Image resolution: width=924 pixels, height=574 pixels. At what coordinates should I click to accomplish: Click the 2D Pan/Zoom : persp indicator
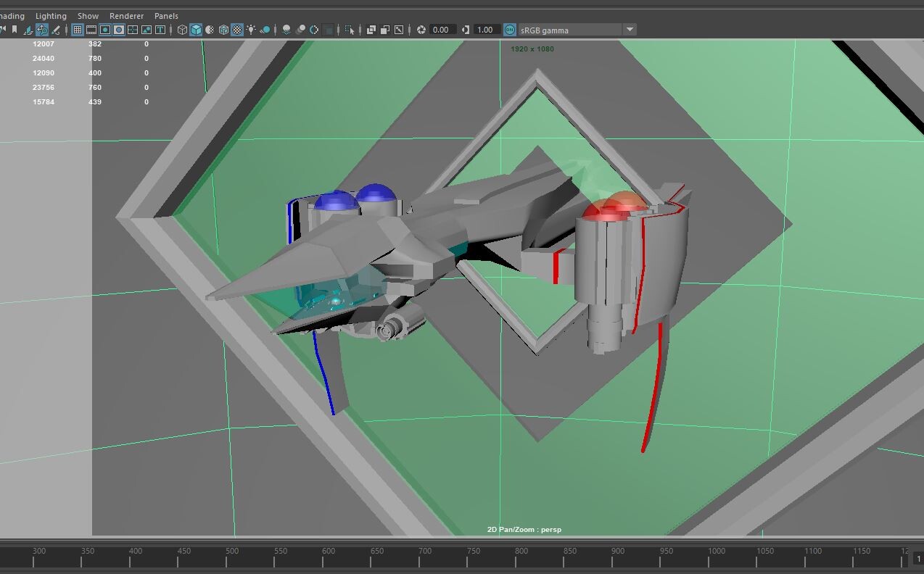pyautogui.click(x=524, y=529)
